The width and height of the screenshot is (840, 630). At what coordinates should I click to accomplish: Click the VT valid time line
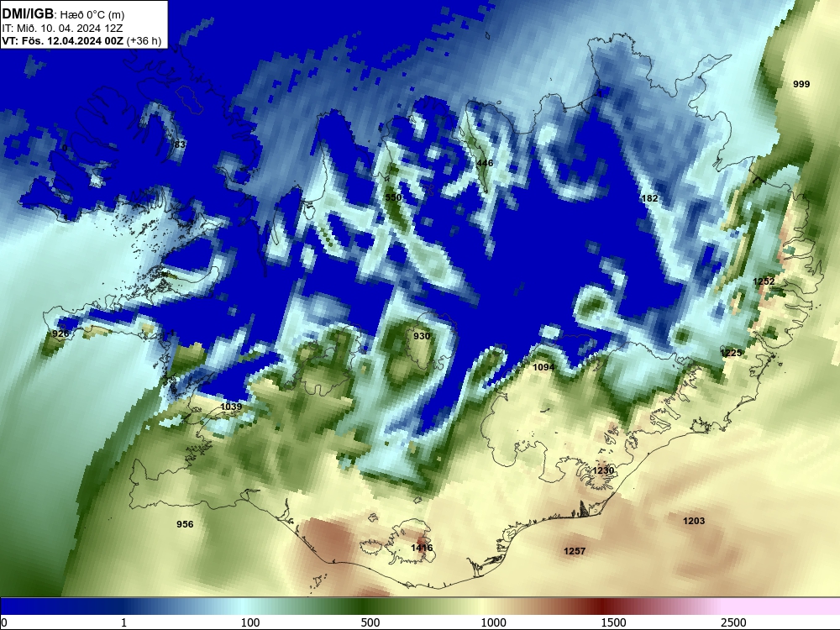point(81,40)
